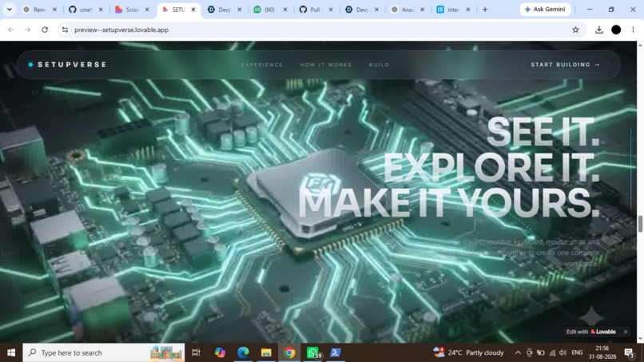
Task: Open the Edit with Lovable badge
Action: (x=591, y=332)
